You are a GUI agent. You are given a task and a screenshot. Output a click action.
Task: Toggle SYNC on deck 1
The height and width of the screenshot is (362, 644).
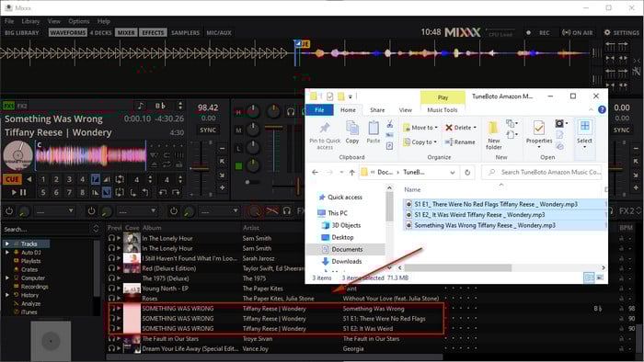(x=208, y=130)
